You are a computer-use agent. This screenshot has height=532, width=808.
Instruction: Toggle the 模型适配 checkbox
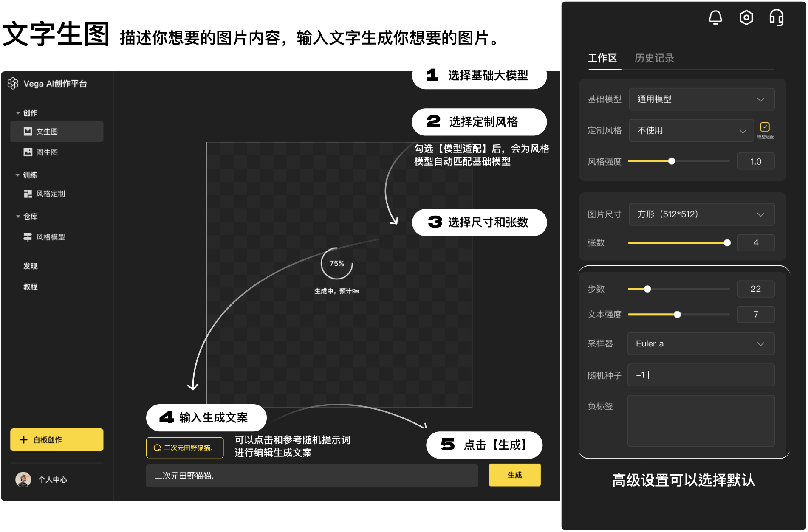pos(765,127)
